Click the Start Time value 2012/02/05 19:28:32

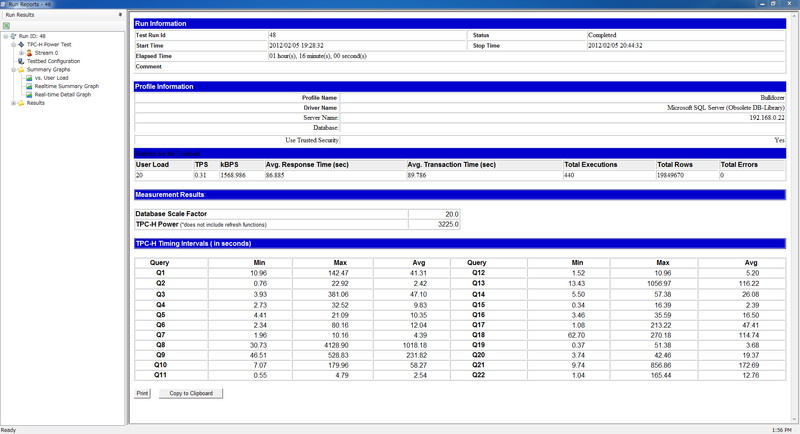click(296, 45)
